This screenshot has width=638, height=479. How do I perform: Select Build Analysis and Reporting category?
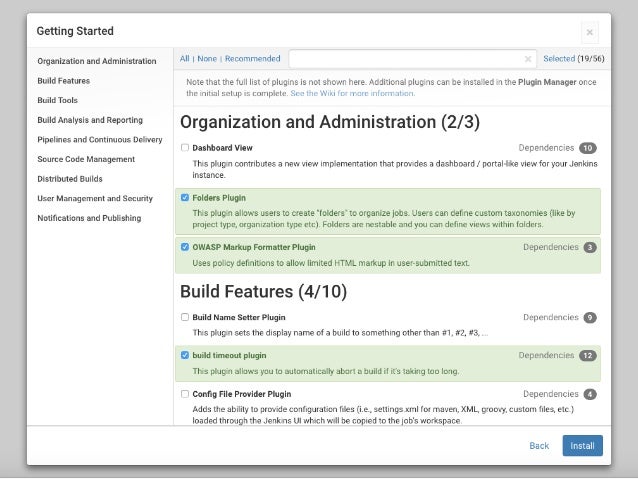[x=90, y=120]
